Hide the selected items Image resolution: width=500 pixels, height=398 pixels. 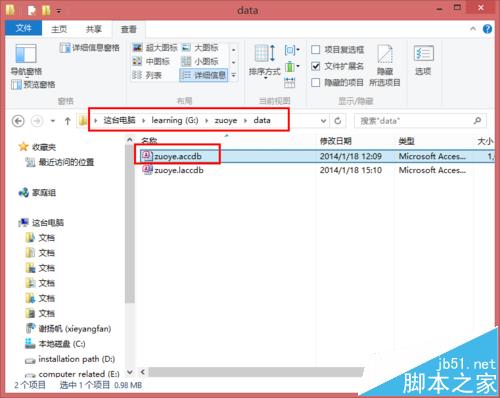click(x=385, y=65)
